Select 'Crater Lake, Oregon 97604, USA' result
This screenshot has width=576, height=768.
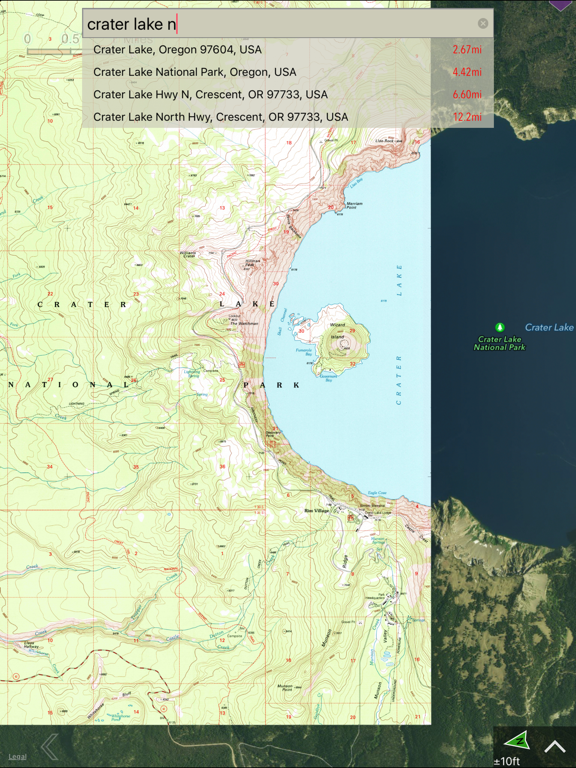pos(288,49)
